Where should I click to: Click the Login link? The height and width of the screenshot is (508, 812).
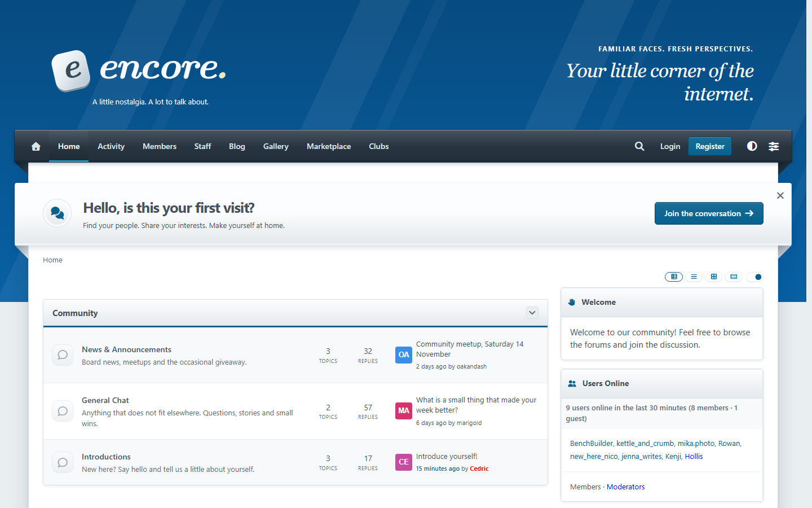pos(670,146)
